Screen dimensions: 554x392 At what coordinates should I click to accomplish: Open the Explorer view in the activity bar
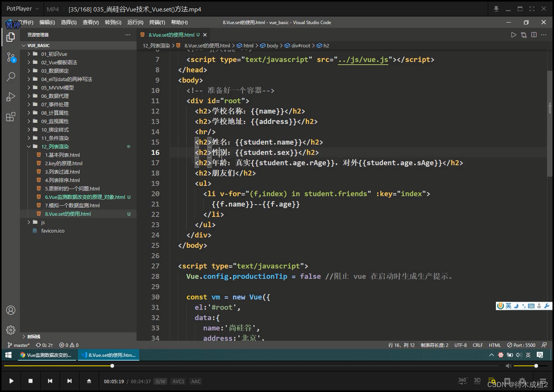11,37
